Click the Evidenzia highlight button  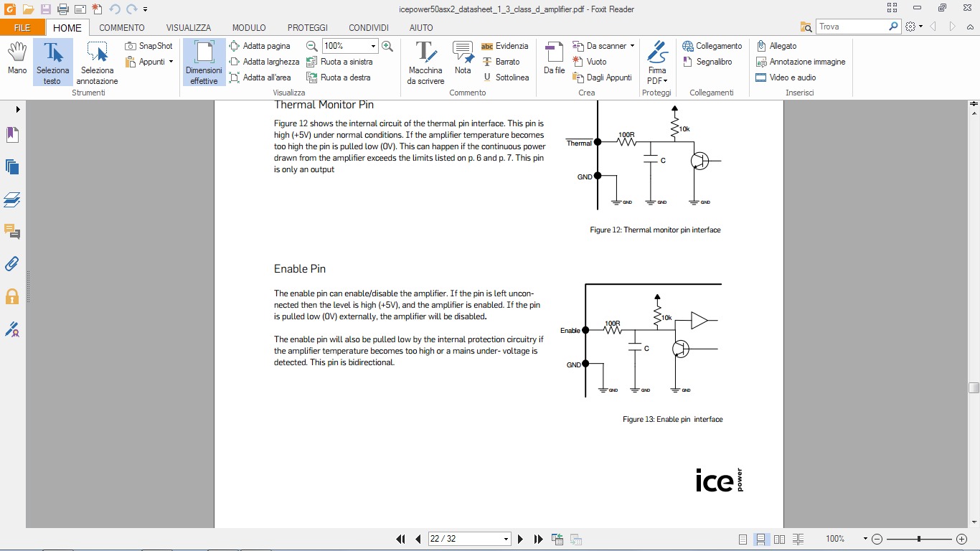(504, 46)
